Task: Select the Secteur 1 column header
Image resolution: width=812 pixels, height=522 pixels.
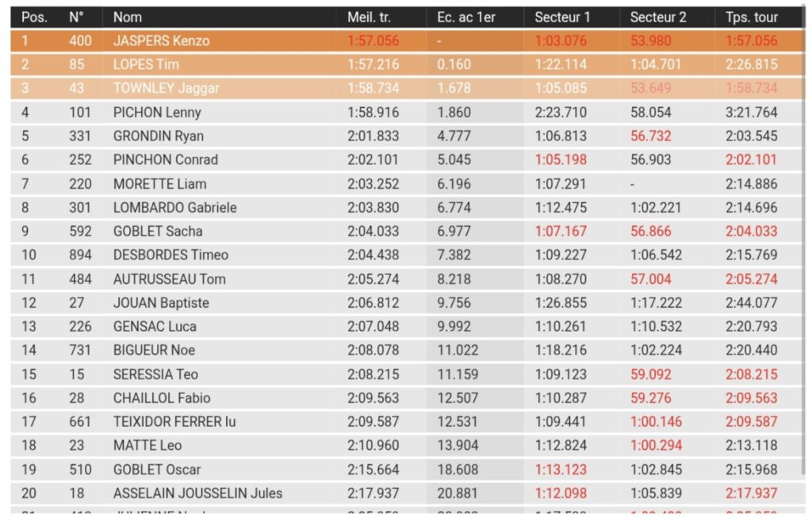Action: coord(562,17)
